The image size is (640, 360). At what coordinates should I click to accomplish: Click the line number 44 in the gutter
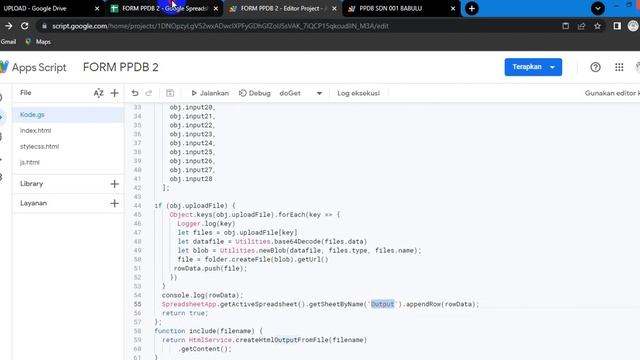tap(137, 206)
